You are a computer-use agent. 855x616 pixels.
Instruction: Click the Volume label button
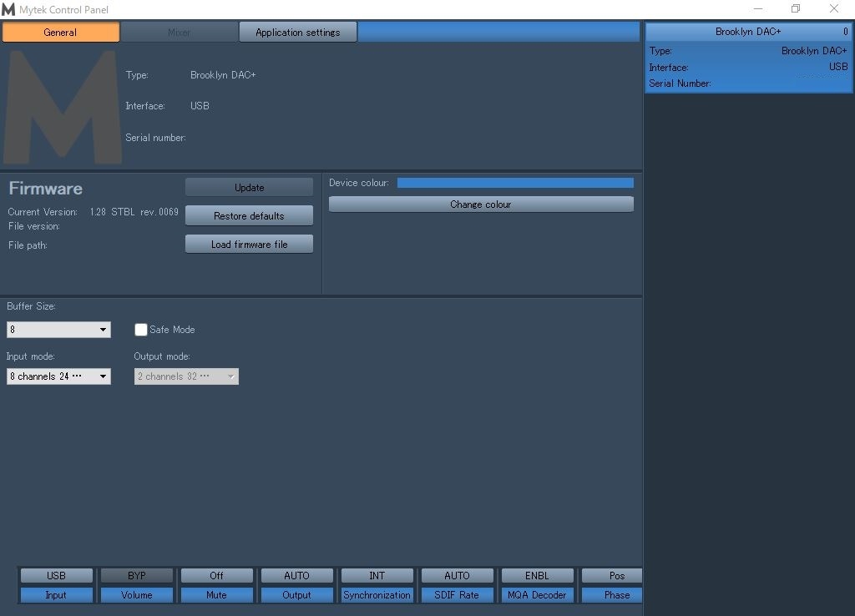tap(136, 595)
